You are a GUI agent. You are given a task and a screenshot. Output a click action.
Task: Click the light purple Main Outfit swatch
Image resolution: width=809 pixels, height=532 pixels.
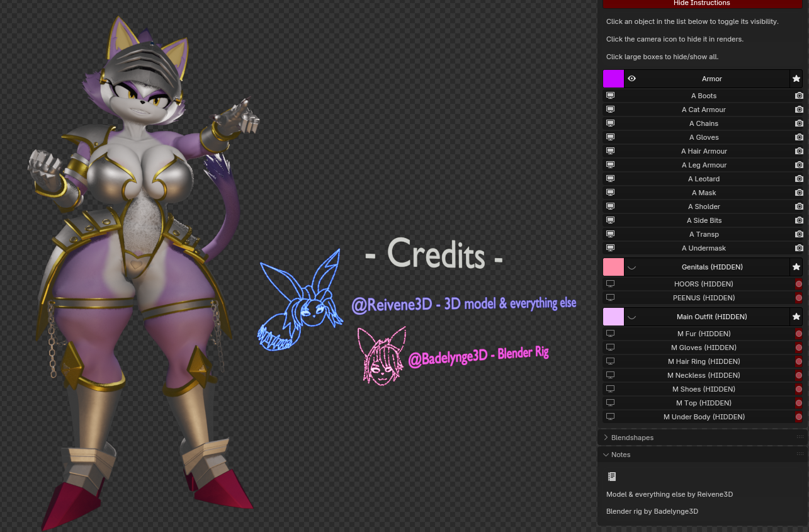pos(613,317)
